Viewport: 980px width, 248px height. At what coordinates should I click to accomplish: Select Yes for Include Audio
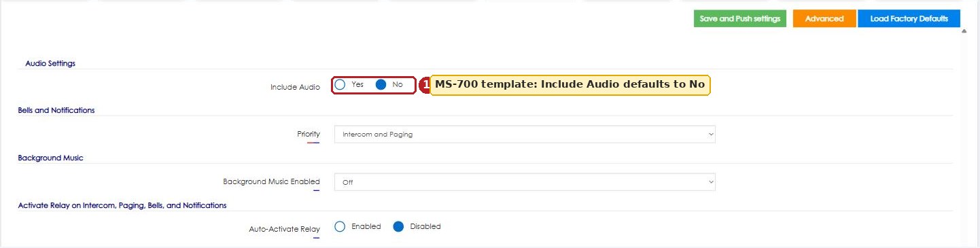pos(340,85)
